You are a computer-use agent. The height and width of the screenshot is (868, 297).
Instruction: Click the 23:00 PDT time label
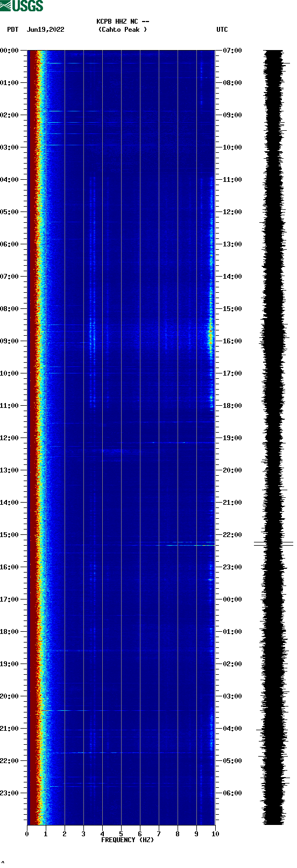tap(10, 793)
